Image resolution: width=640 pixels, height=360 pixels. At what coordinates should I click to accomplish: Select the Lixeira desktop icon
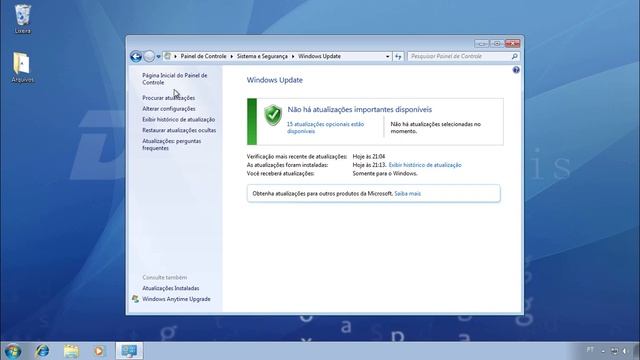pyautogui.click(x=22, y=19)
